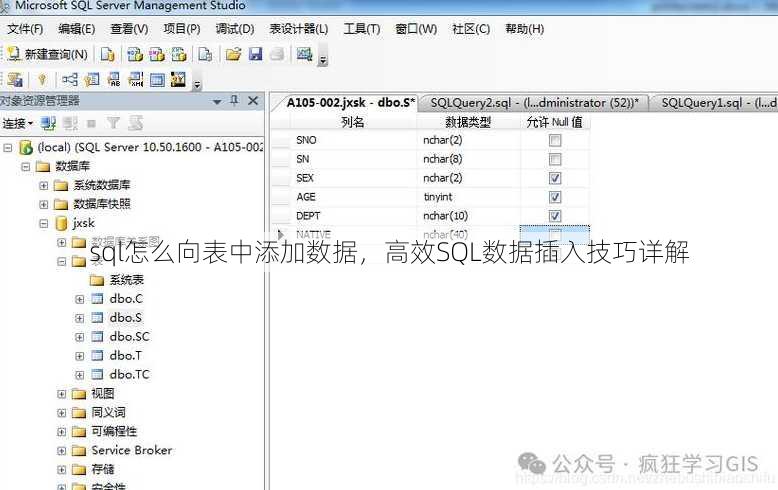
Task: Uncheck Allow Nulls for DEPT column
Action: [555, 216]
